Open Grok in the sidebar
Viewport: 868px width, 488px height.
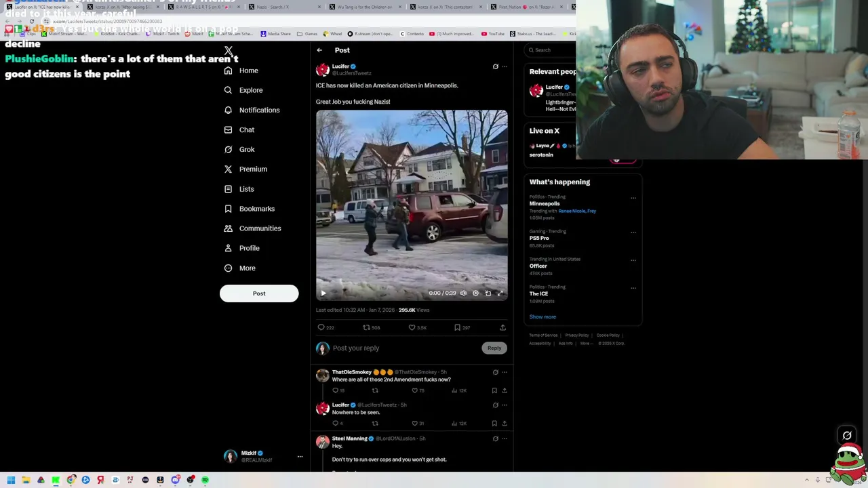(239, 149)
